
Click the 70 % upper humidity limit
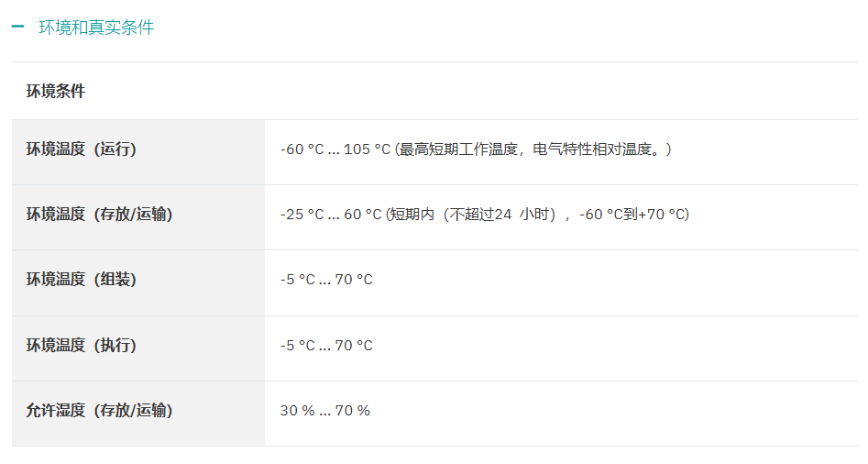click(x=353, y=411)
